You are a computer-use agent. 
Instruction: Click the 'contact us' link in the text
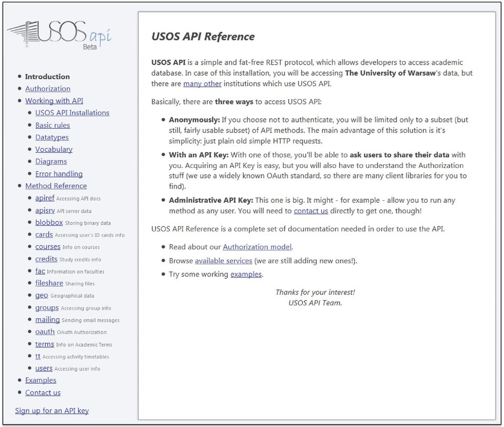[311, 211]
